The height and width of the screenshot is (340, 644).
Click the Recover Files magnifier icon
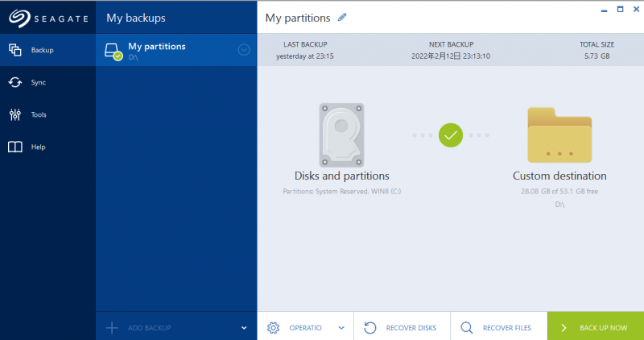click(x=467, y=328)
